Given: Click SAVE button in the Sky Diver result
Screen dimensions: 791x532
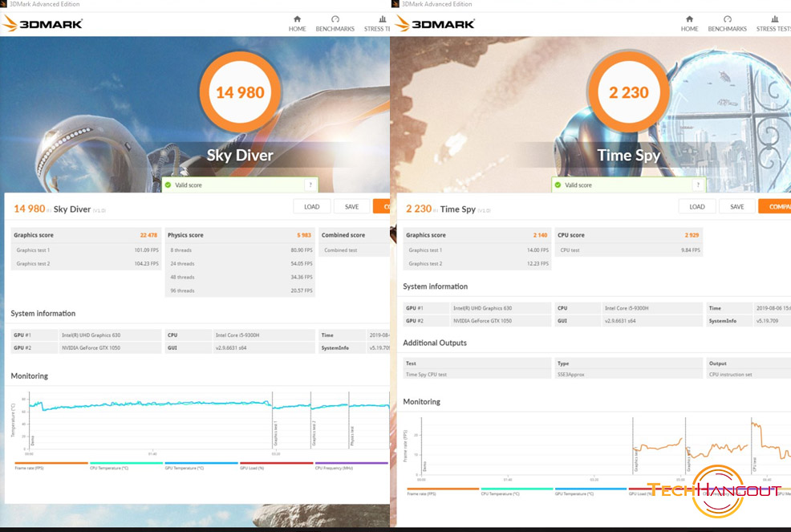Looking at the screenshot, I should [351, 206].
